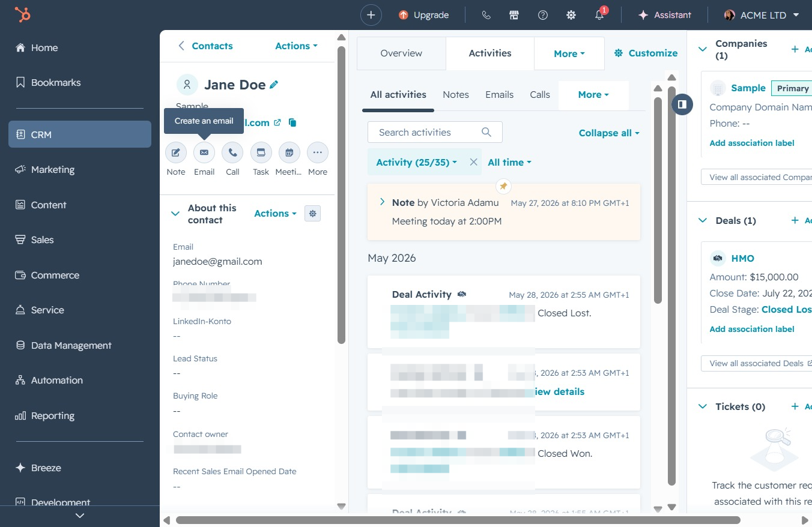Open Collapse all dropdown

(x=609, y=133)
